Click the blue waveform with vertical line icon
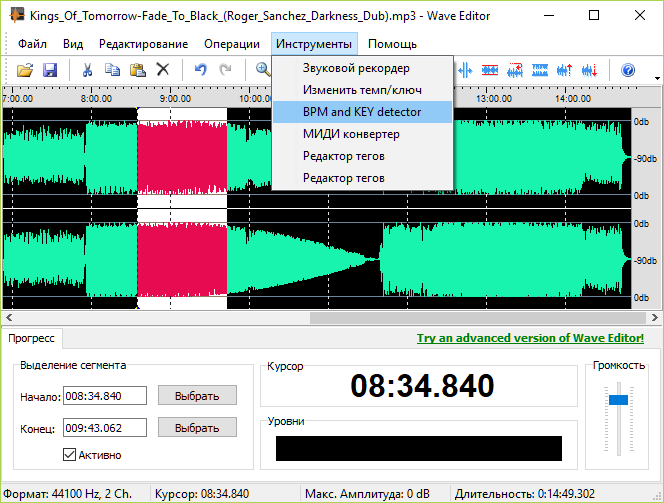 pyautogui.click(x=465, y=70)
